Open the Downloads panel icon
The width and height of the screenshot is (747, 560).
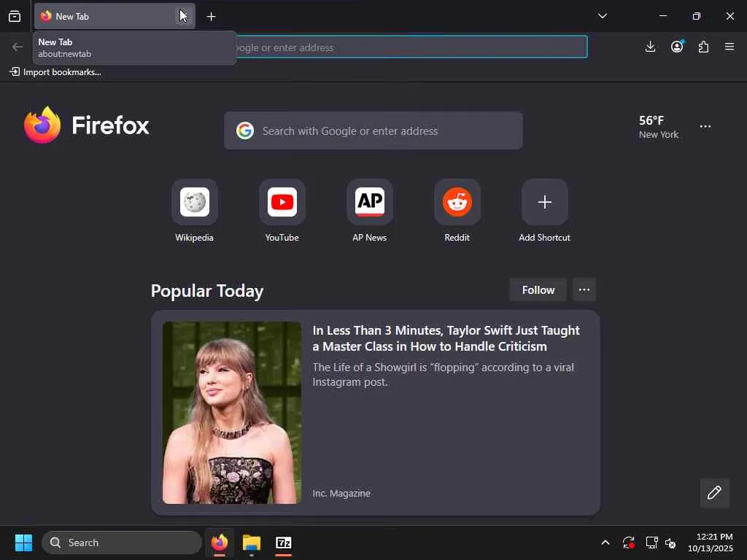click(650, 47)
